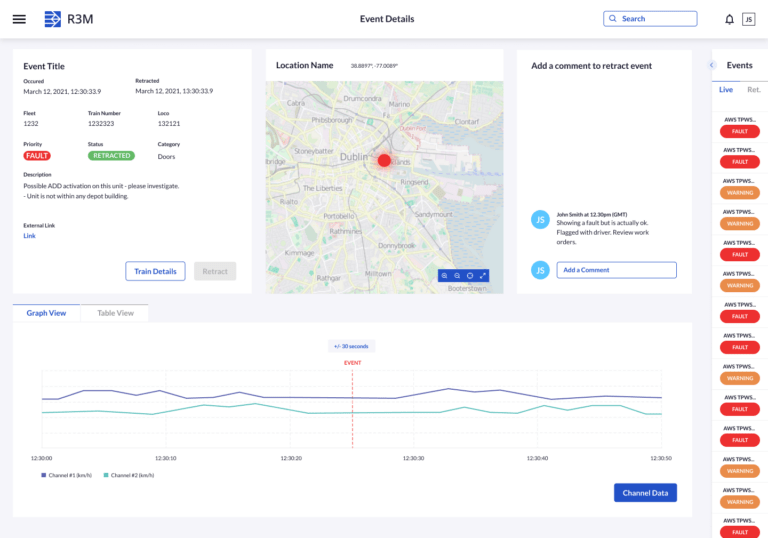Screen dimensions: 768x538
Task: Click the Channel Data button
Action: 645,492
